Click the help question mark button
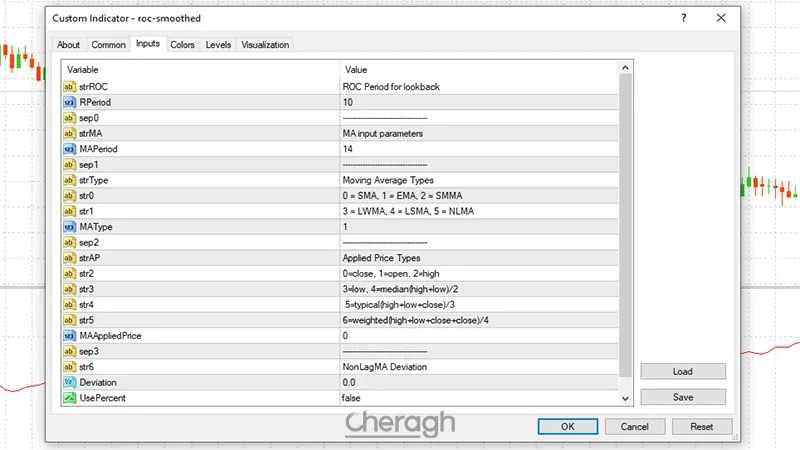Screen dimensions: 800x450 [683, 18]
